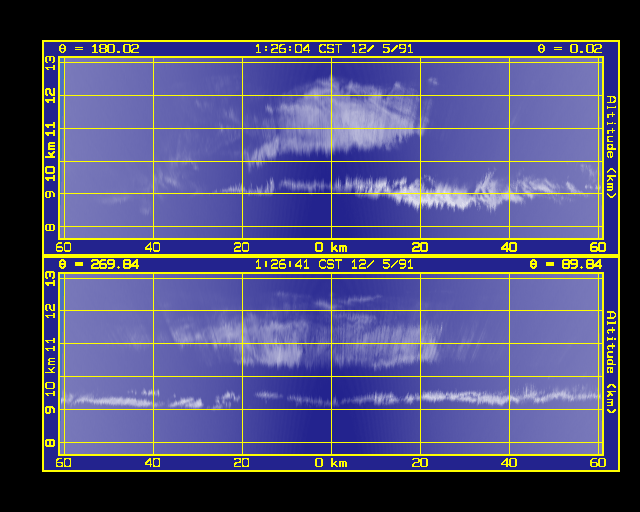The width and height of the screenshot is (640, 512).
Task: Click the 8 altitude tick of the lower plot
Action: click(50, 443)
